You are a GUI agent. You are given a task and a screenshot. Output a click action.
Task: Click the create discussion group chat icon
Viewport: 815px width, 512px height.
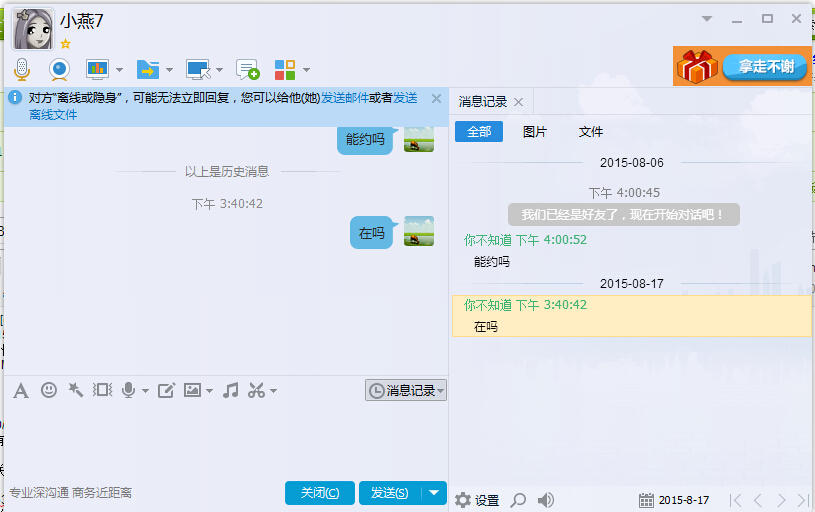(x=247, y=69)
